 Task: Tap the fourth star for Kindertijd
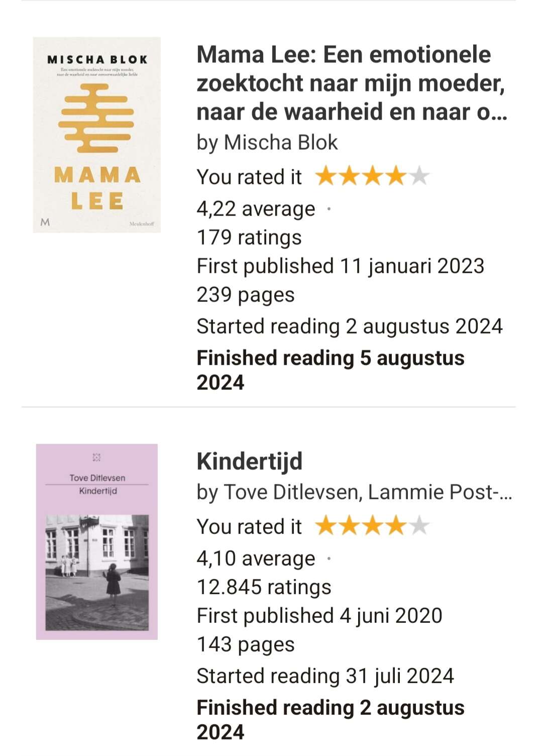[396, 526]
